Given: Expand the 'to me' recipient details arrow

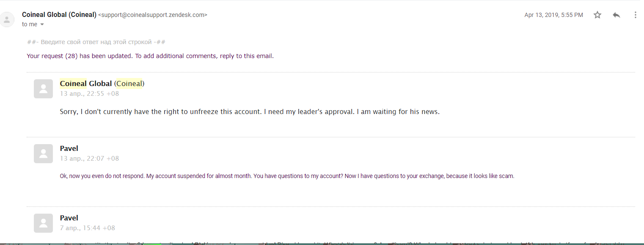Looking at the screenshot, I should (x=42, y=25).
